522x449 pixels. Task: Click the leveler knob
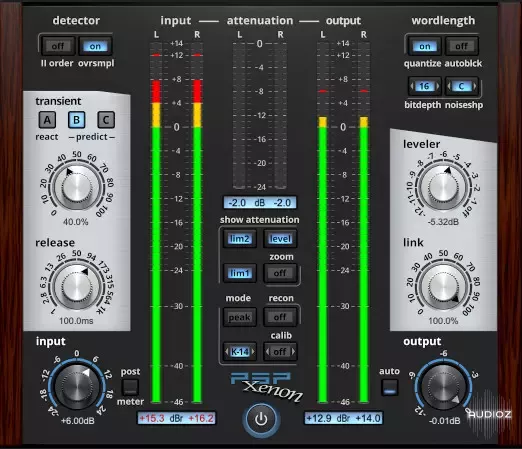pos(443,186)
